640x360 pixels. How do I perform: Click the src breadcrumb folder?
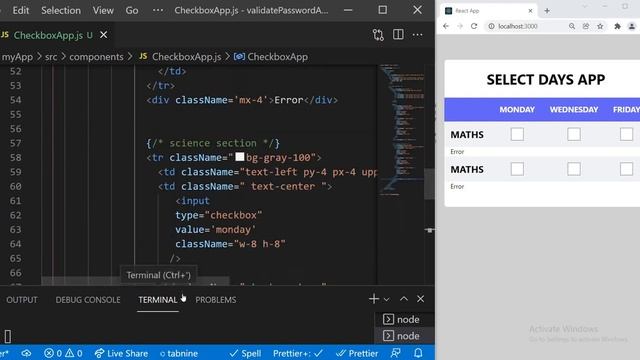pyautogui.click(x=51, y=57)
